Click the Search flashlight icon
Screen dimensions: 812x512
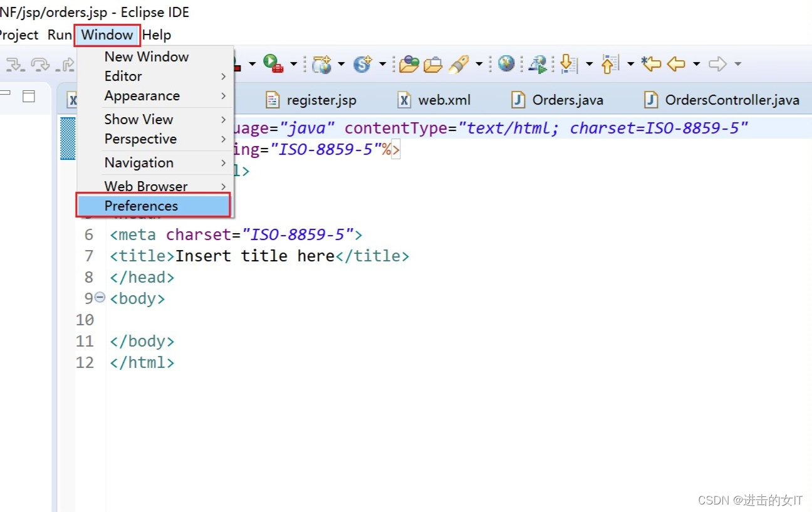tap(459, 63)
